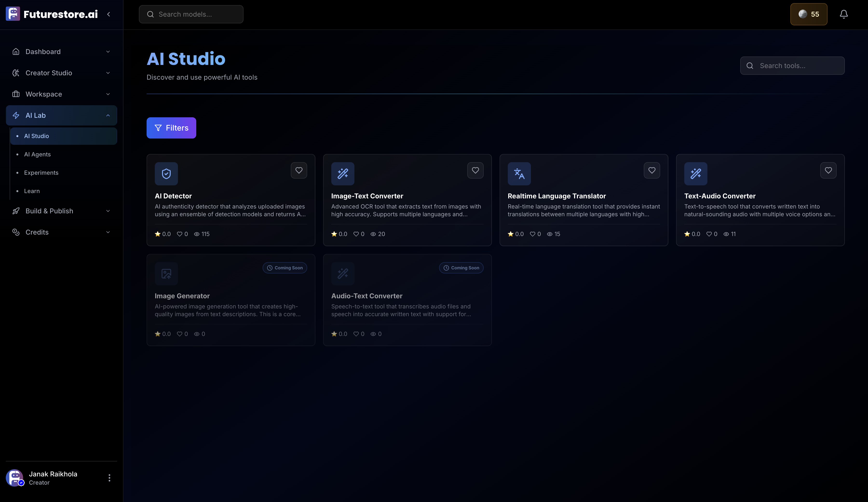Click the Text-Audio Converter 11 views icon
The width and height of the screenshot is (868, 502).
point(726,234)
